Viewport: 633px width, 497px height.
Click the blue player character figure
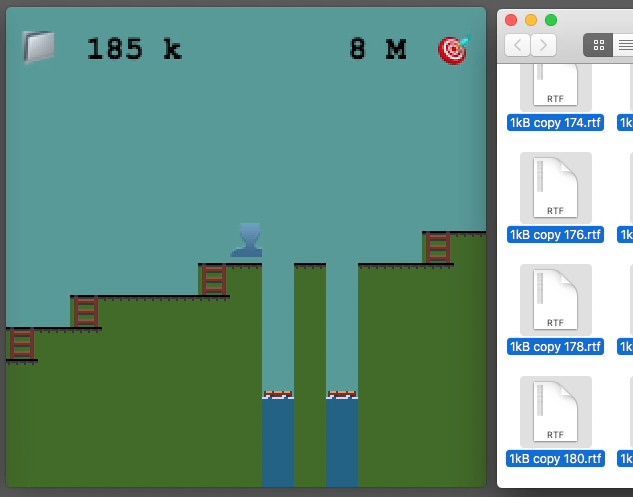(247, 240)
